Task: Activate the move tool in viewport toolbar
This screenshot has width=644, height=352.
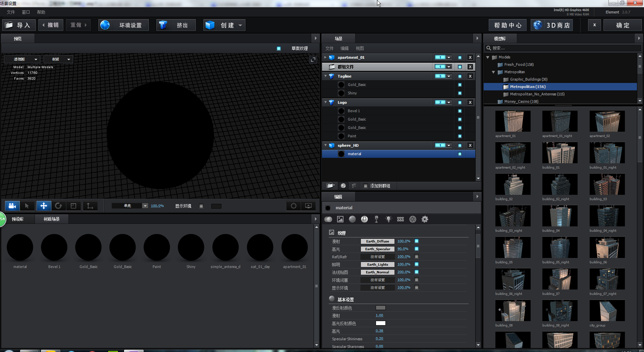Action: click(x=44, y=206)
